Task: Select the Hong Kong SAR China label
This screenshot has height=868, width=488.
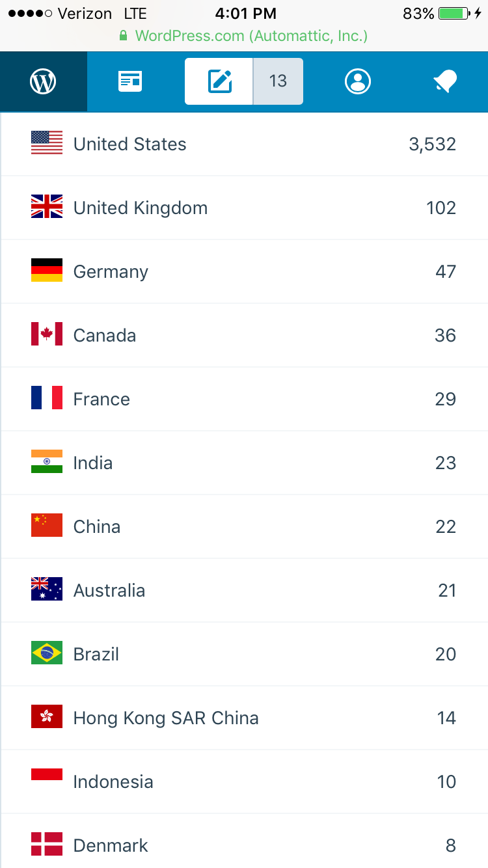Action: [166, 718]
